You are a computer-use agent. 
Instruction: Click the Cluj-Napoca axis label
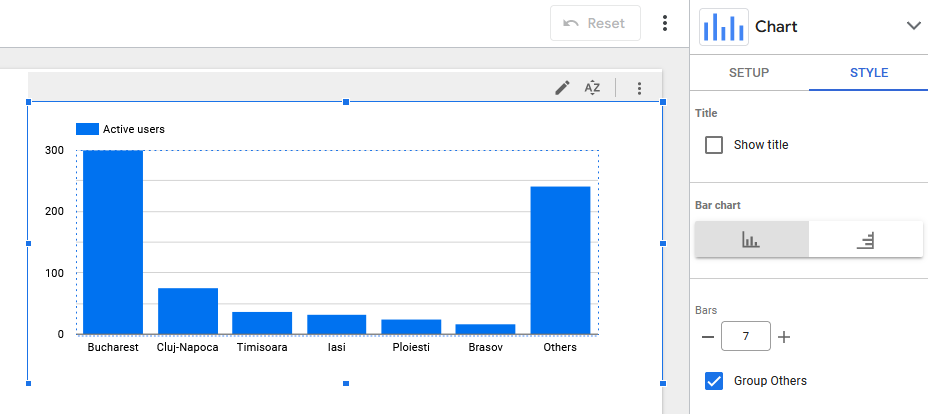188,348
